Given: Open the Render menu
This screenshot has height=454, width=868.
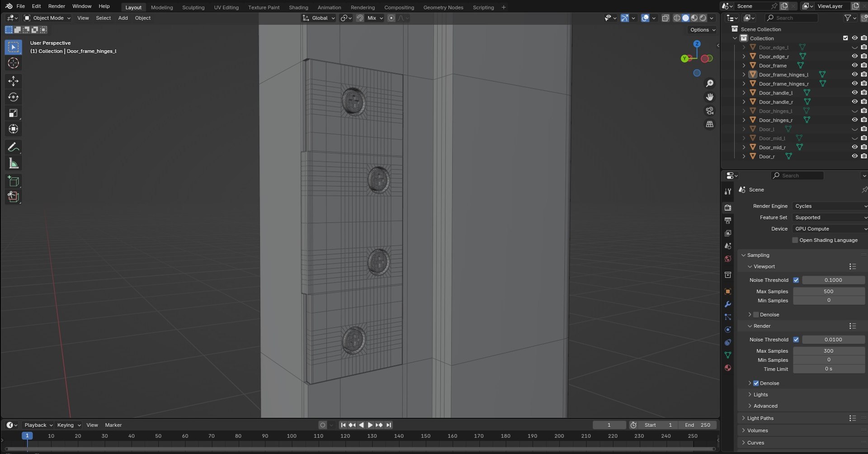Looking at the screenshot, I should (x=57, y=6).
